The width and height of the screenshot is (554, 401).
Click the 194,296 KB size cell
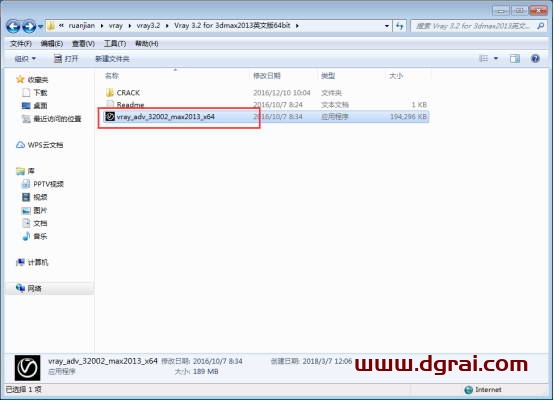point(408,117)
